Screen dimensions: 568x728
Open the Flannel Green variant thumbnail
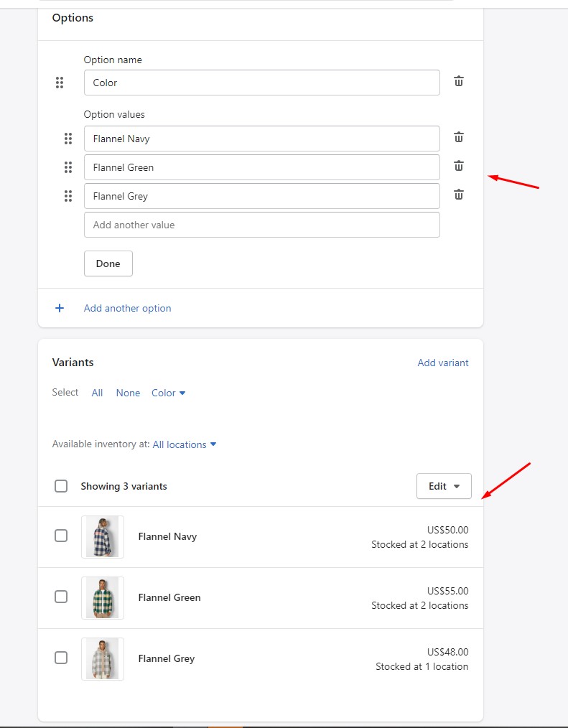pos(103,597)
